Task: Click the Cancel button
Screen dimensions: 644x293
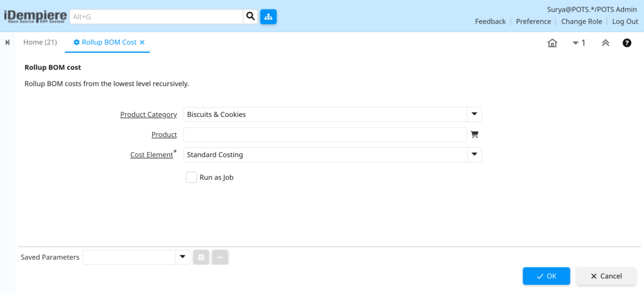Action: [606, 276]
